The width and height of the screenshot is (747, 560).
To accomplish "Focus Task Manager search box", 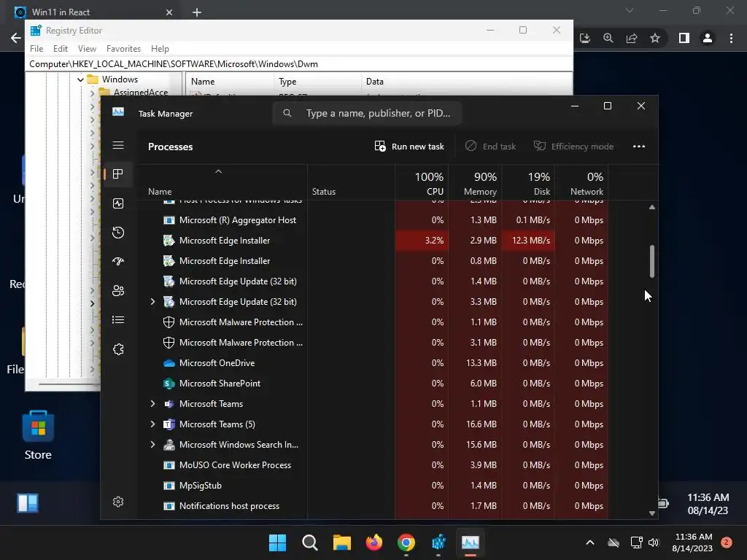I will [x=367, y=113].
